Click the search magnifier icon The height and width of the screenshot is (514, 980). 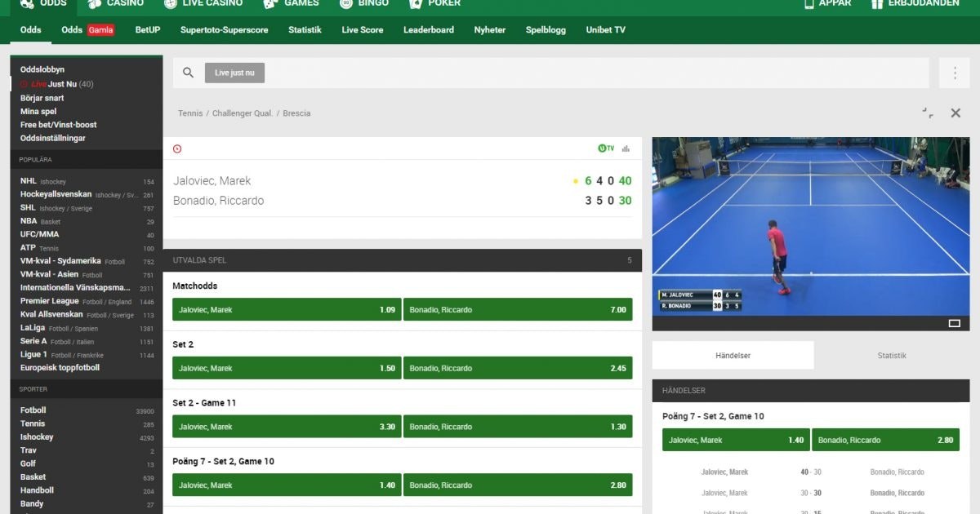coord(188,73)
